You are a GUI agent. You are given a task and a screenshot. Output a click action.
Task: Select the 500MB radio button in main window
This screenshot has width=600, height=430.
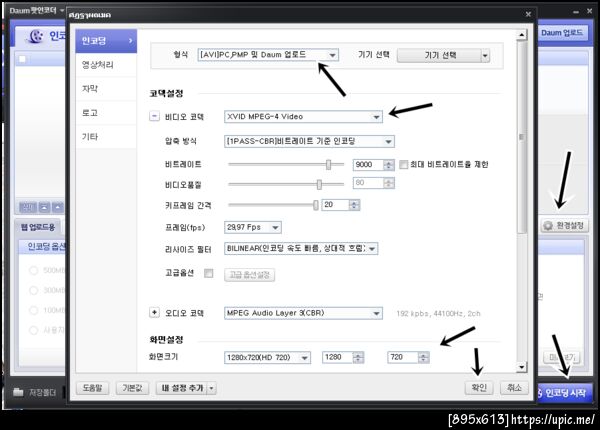[34, 270]
